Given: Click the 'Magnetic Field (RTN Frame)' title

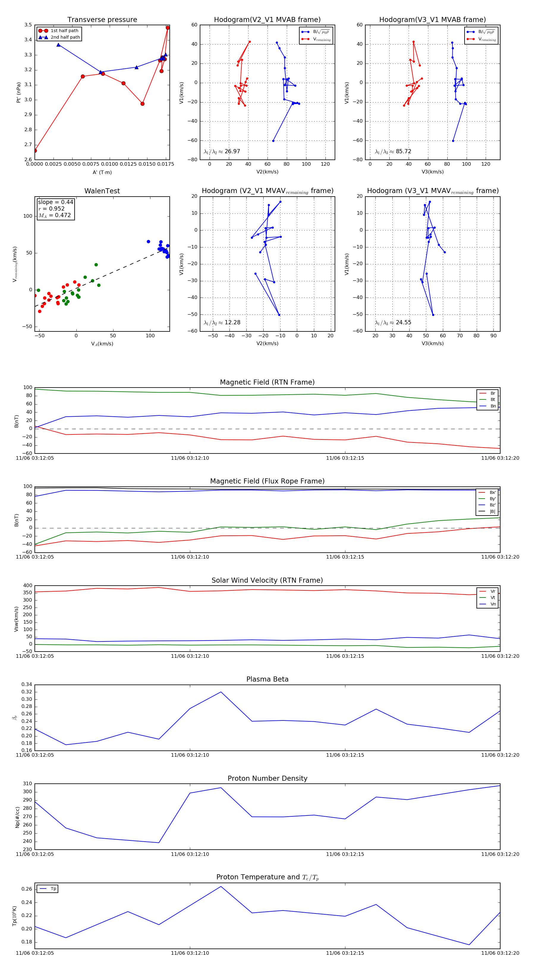Looking at the screenshot, I should [267, 382].
